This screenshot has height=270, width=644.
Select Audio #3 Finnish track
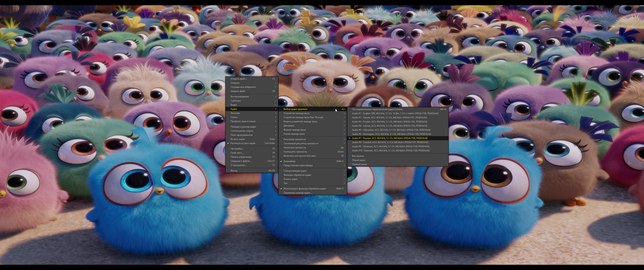coord(398,121)
